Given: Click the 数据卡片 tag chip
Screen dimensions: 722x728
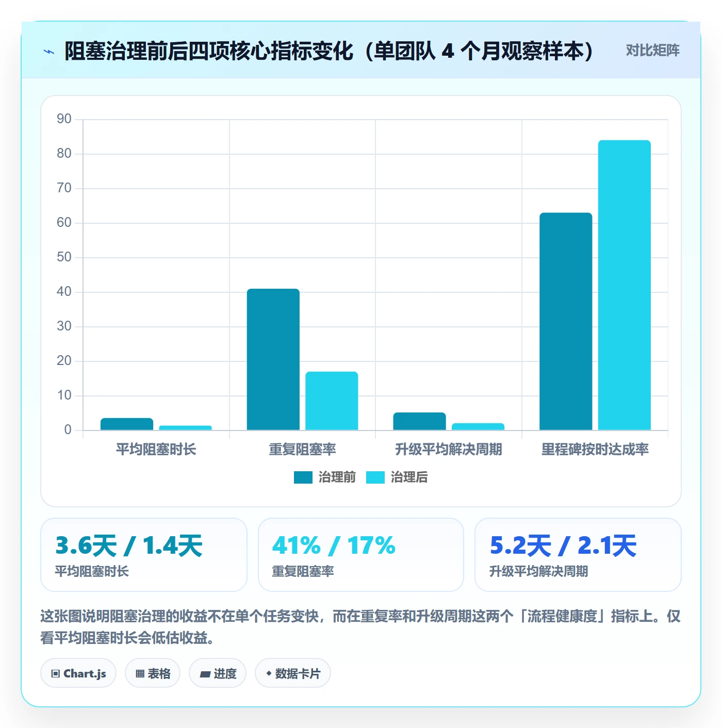Looking at the screenshot, I should pyautogui.click(x=293, y=673).
